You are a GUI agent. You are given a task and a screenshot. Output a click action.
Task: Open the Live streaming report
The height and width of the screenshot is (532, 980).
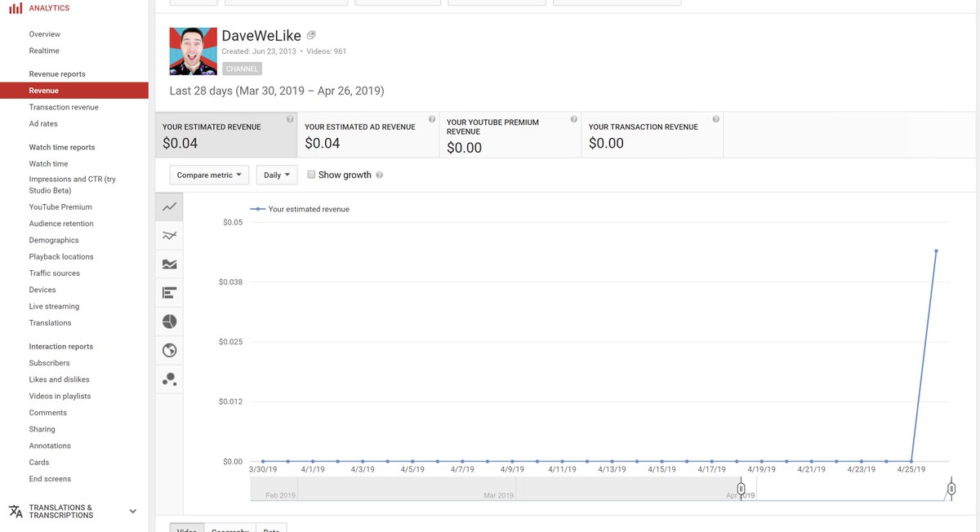coord(55,307)
